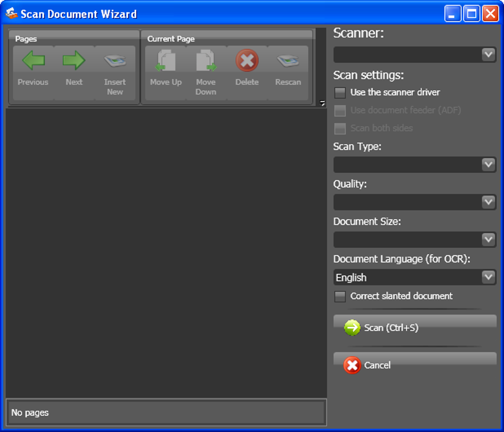This screenshot has width=504, height=432.
Task: Click the Next page arrow icon
Action: click(74, 60)
